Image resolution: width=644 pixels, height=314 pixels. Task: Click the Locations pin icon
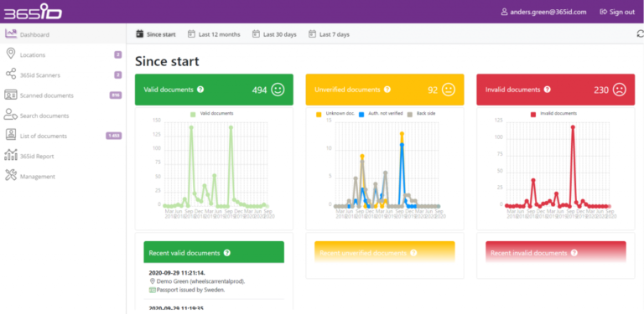[x=11, y=54]
